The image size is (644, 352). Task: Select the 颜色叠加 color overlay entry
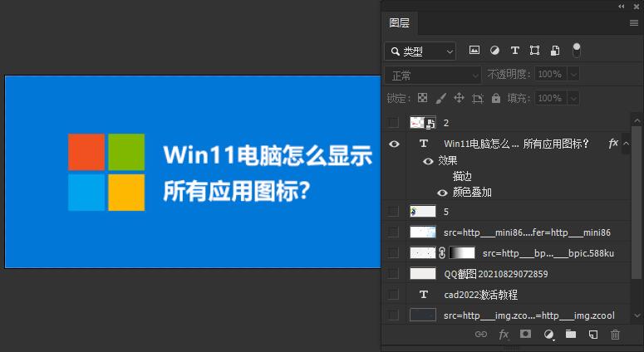pos(472,193)
